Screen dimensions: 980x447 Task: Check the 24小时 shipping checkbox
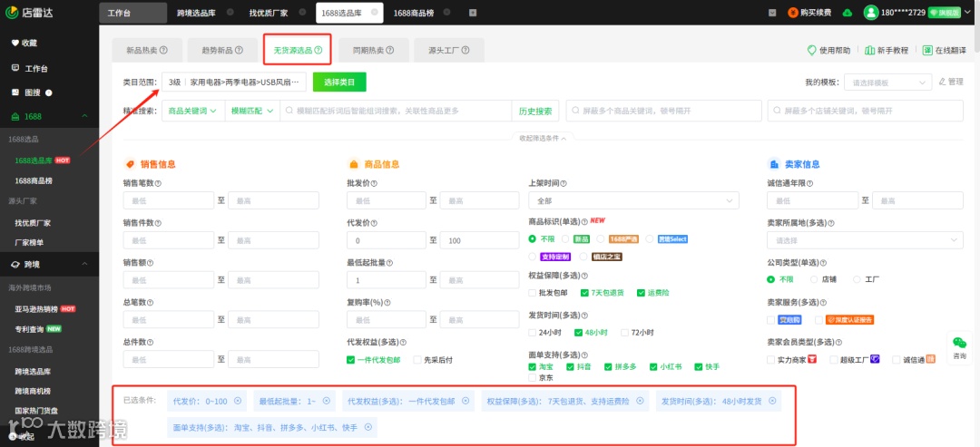point(533,333)
